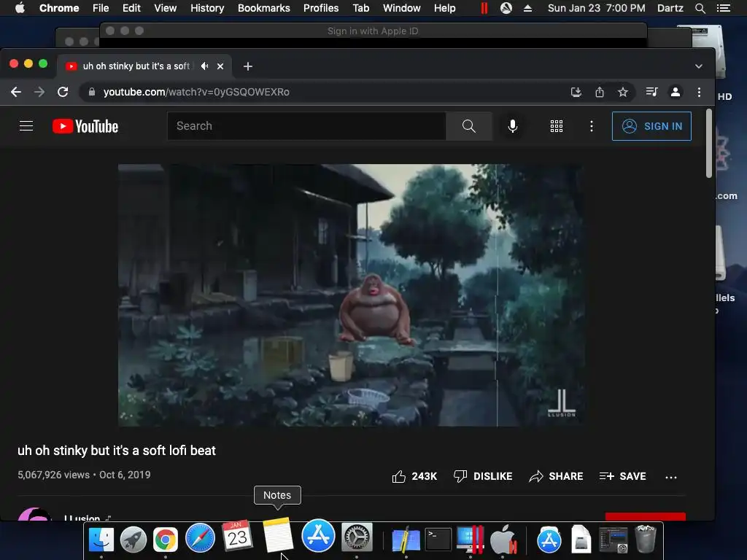Open Calendar from the Dock
Screen dimensions: 747x560
tap(237, 536)
